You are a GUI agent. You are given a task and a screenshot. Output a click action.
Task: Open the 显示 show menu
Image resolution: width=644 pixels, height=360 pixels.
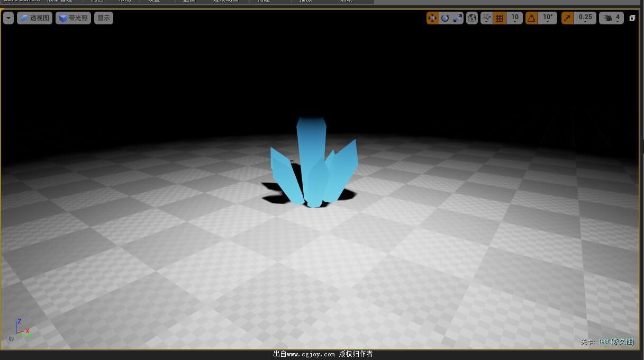click(x=104, y=18)
